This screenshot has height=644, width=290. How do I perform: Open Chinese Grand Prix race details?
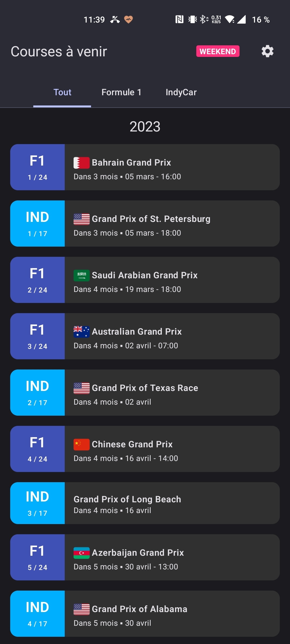[172, 449]
